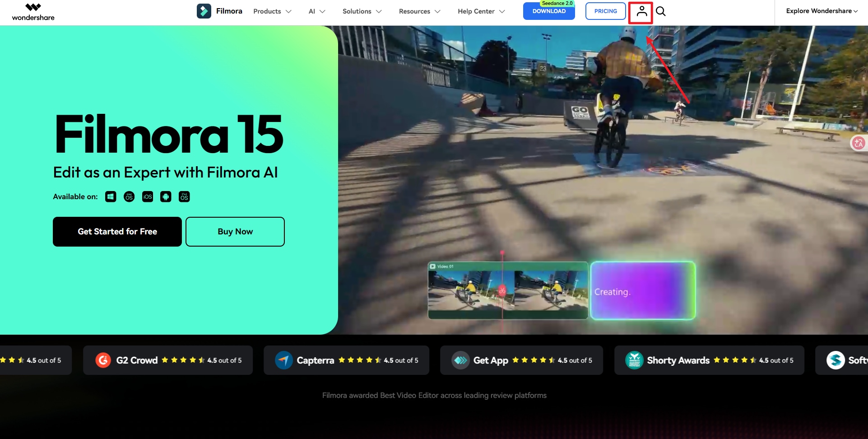
Task: Expand the Help Center menu
Action: coord(481,11)
